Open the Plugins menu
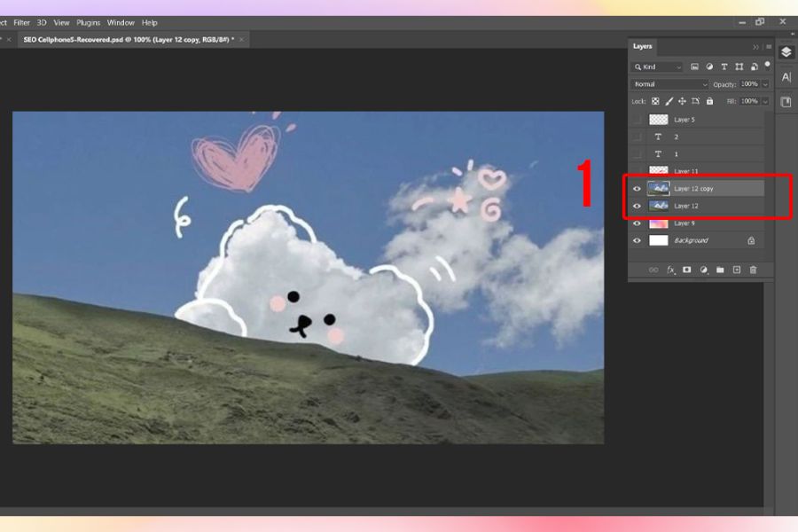The image size is (798, 532). pyautogui.click(x=89, y=22)
